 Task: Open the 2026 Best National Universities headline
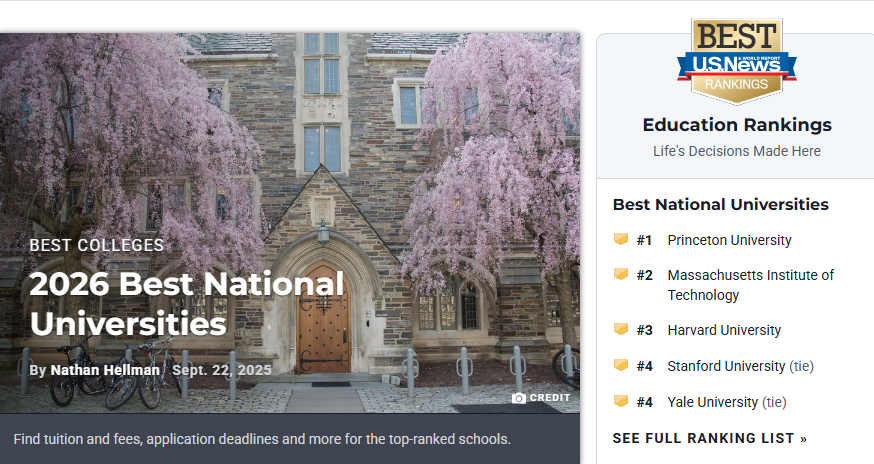point(186,303)
